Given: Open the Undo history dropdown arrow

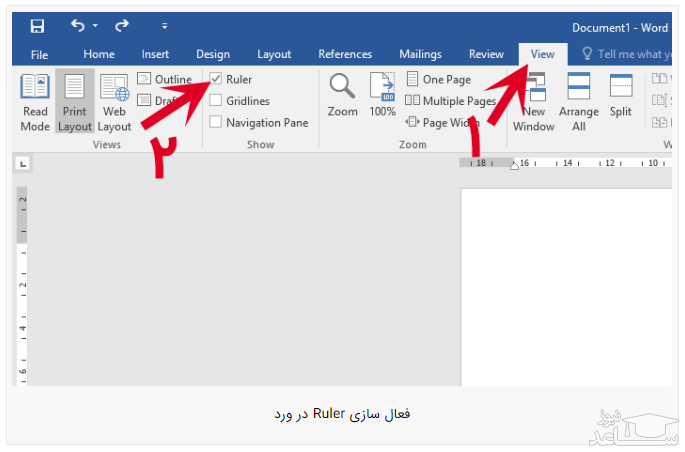Looking at the screenshot, I should 95,26.
